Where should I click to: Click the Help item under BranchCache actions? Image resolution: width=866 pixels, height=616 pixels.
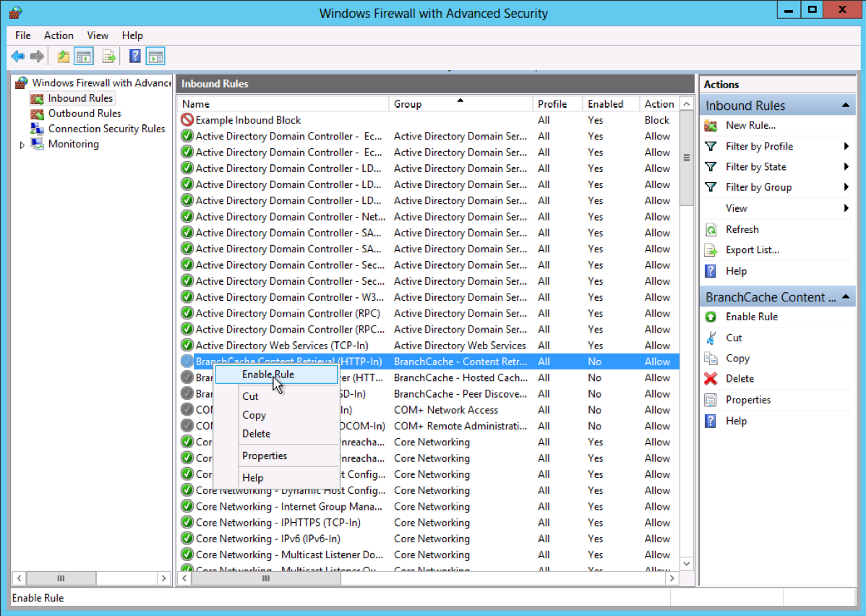click(x=736, y=421)
